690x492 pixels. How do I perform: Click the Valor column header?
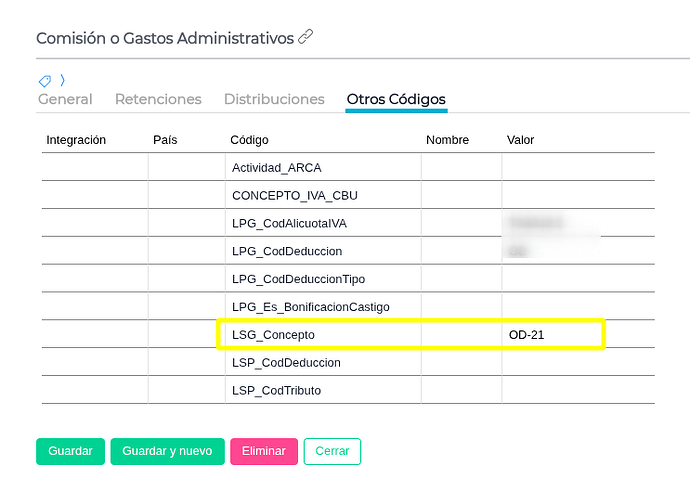[x=520, y=140]
